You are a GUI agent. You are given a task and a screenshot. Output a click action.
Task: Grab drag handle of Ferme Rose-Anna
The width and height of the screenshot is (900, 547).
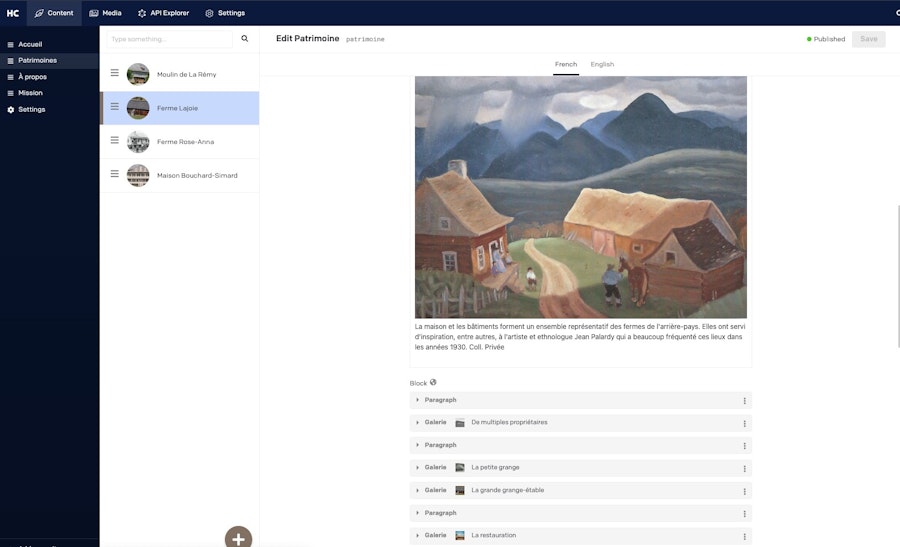point(115,140)
